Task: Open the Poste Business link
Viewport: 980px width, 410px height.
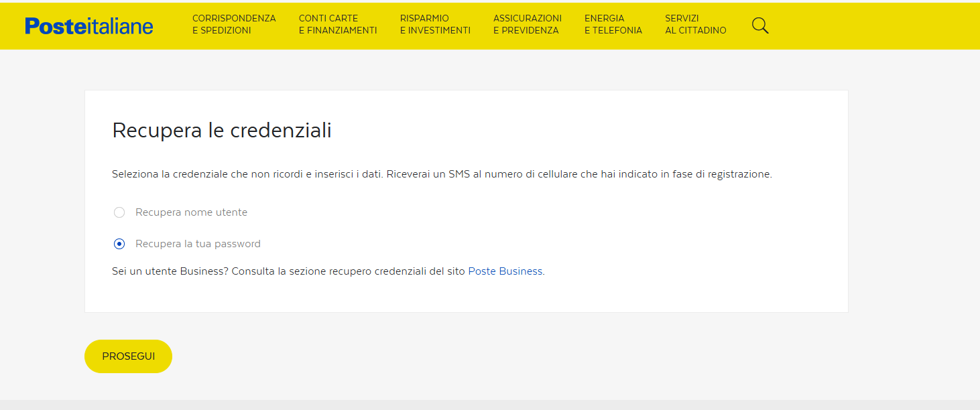Action: [x=505, y=271]
